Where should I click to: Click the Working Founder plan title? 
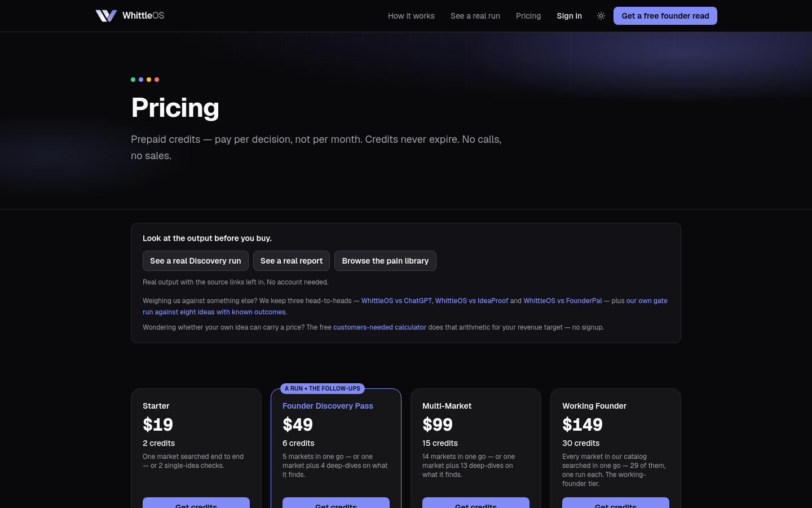(594, 406)
